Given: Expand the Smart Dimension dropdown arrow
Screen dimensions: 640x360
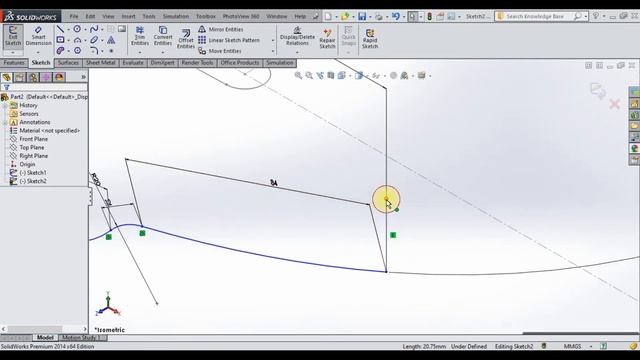Looking at the screenshot, I should coord(38,52).
